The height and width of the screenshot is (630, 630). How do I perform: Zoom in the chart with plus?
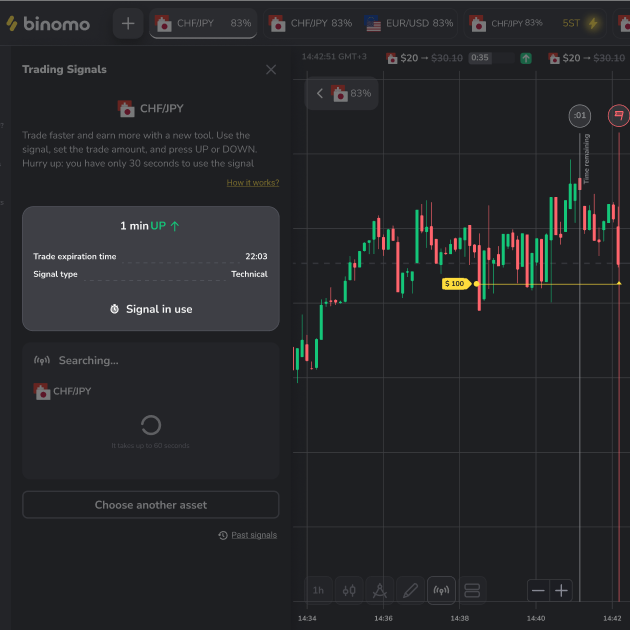[562, 591]
